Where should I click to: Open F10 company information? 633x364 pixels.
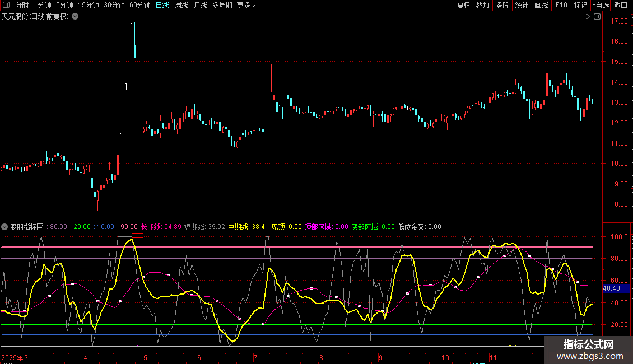pyautogui.click(x=561, y=6)
